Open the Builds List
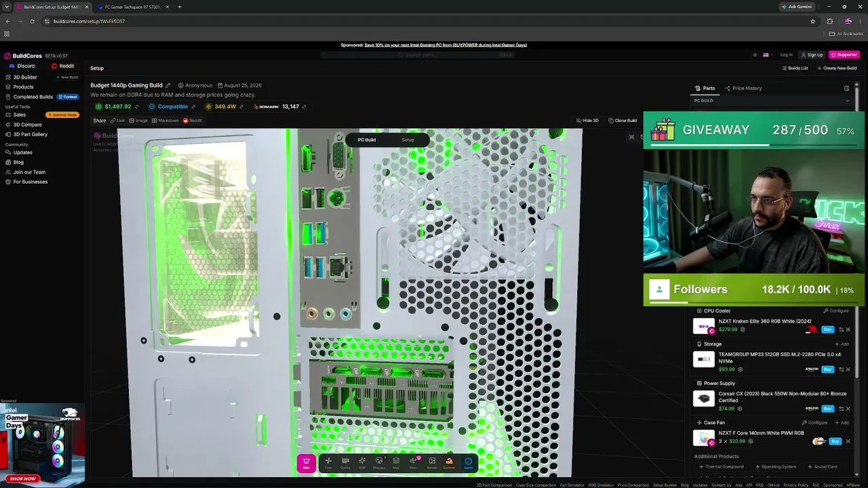 (795, 68)
